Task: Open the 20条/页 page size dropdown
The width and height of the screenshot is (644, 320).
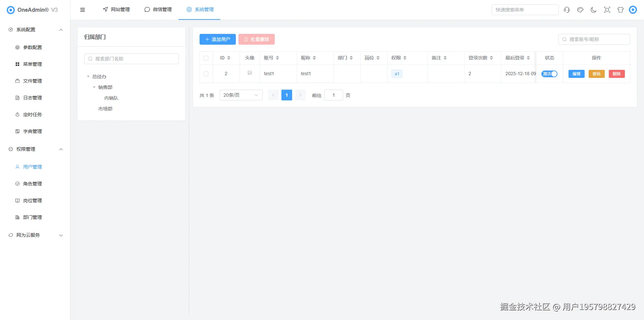Action: pyautogui.click(x=241, y=95)
